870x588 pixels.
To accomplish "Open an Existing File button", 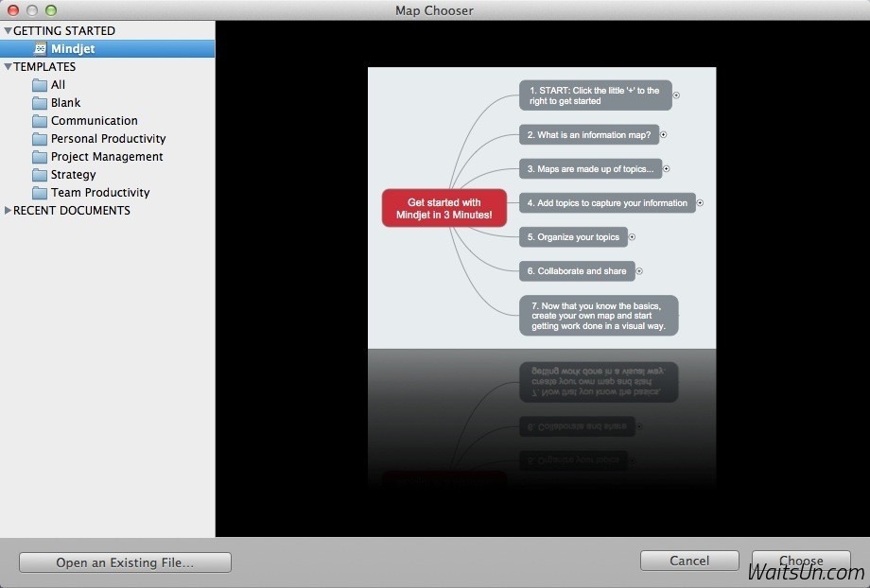I will point(125,562).
